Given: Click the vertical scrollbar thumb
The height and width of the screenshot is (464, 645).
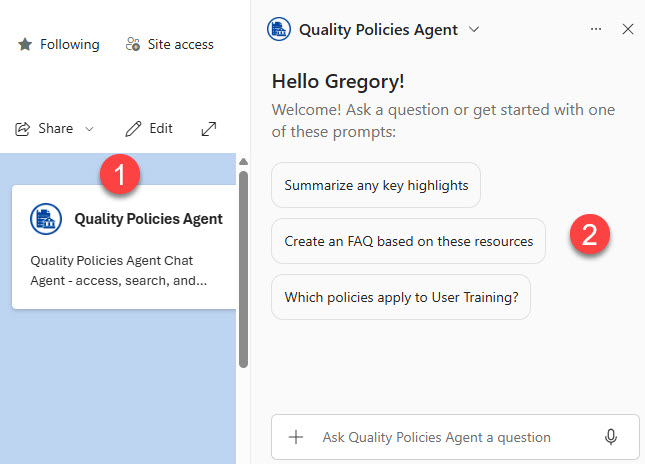Looking at the screenshot, I should (x=244, y=269).
